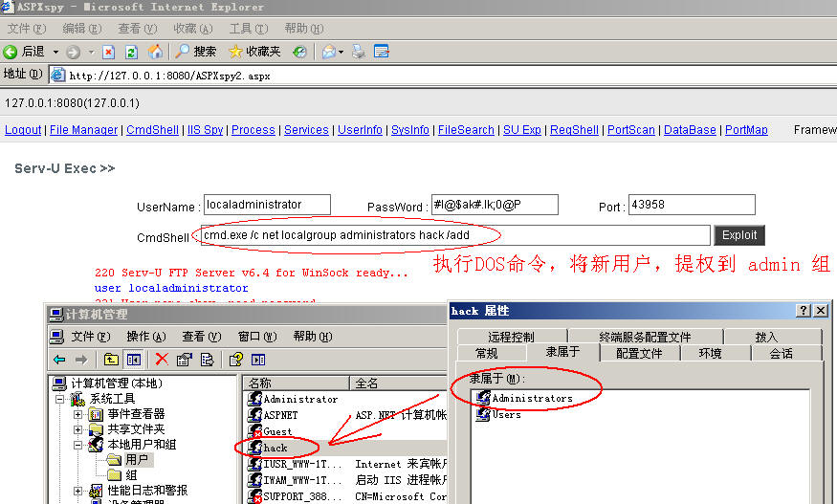Switch to 常规 tab in hack properties
This screenshot has height=504, width=837.
[x=487, y=353]
